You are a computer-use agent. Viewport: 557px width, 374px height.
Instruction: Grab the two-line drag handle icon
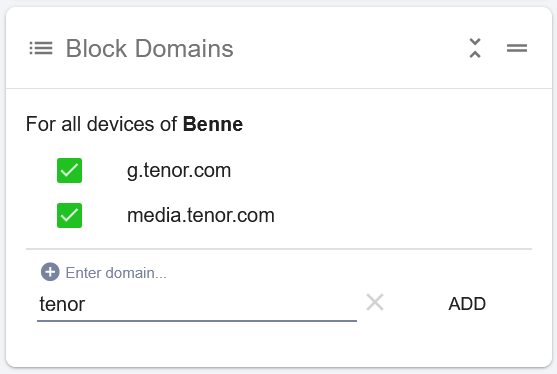tap(517, 48)
